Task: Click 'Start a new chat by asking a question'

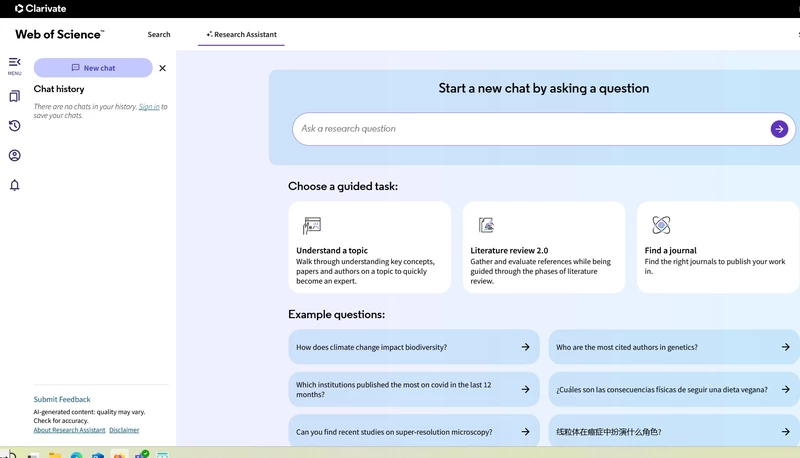Action: 544,88
